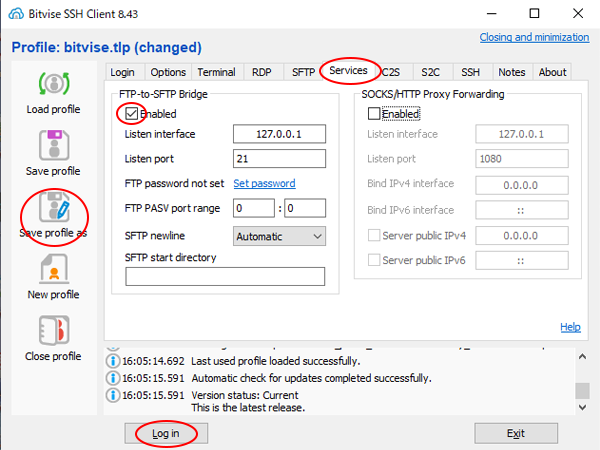Click Bind IPv4 interface field
The image size is (600, 450).
point(522,185)
